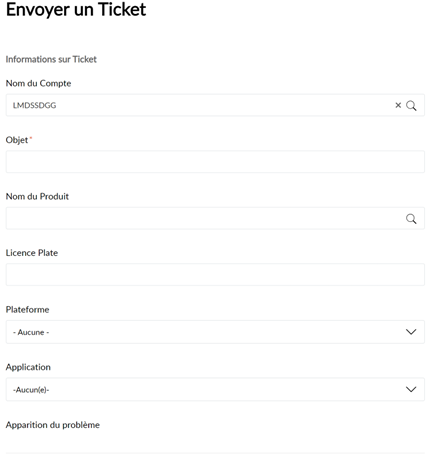Click the 'Envoyer un Ticket' page title
431x457 pixels.
[x=76, y=10]
